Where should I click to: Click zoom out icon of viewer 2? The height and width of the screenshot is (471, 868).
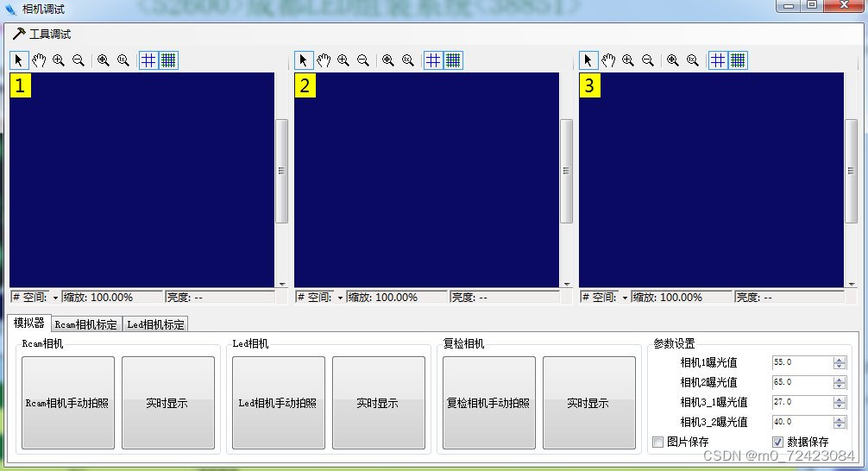363,60
